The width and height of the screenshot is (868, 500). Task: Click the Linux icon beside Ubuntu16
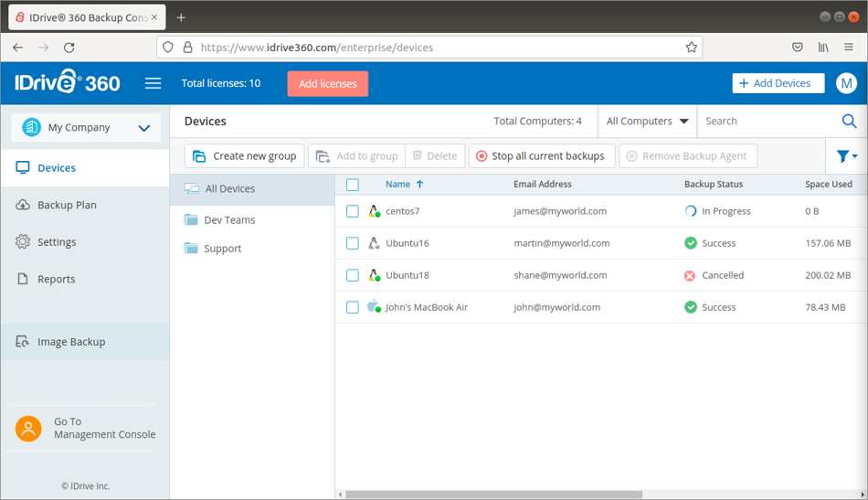(x=375, y=243)
